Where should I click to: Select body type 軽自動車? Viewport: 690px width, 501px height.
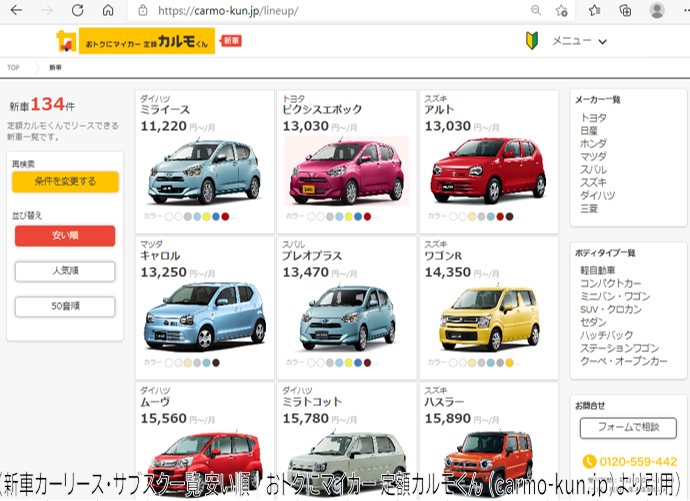tap(598, 271)
